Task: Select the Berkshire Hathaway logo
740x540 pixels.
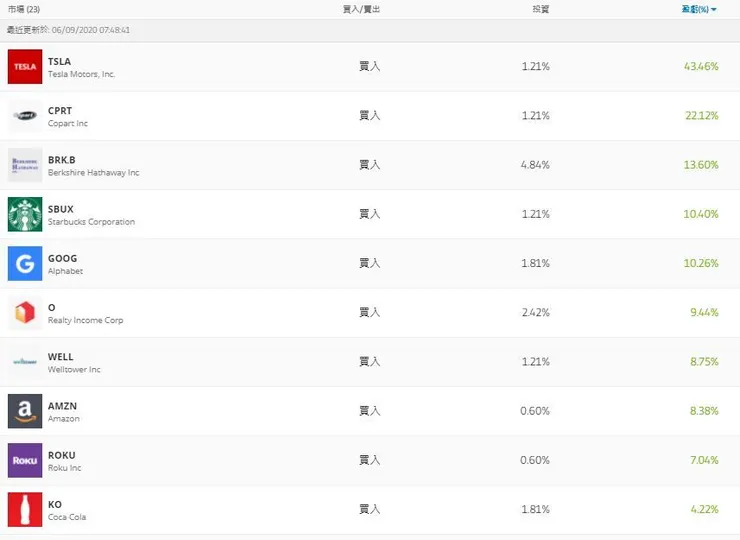Action: click(x=25, y=165)
